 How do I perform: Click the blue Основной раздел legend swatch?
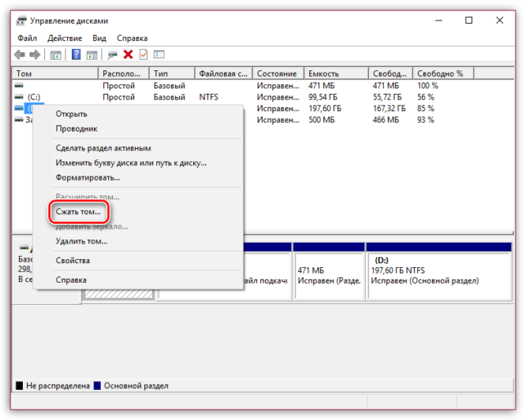(97, 386)
